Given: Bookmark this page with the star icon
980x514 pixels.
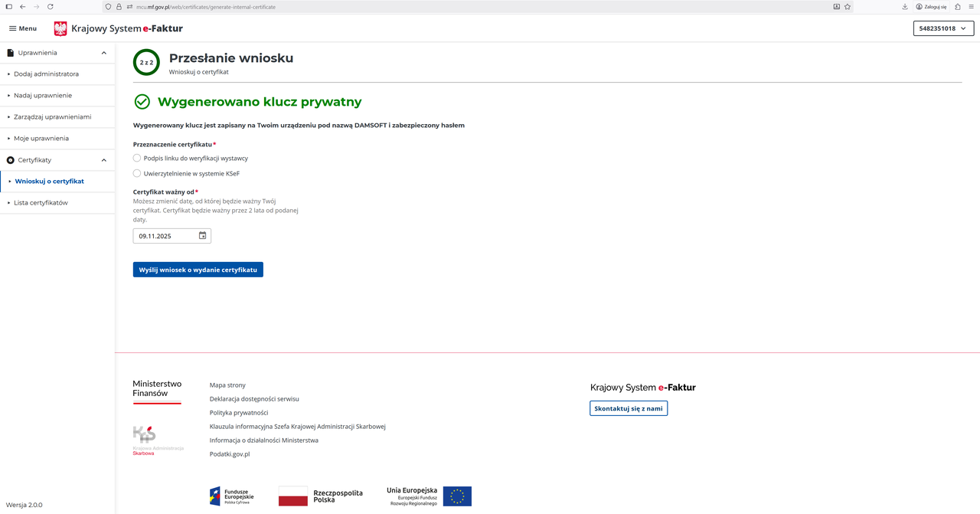Looking at the screenshot, I should 848,7.
